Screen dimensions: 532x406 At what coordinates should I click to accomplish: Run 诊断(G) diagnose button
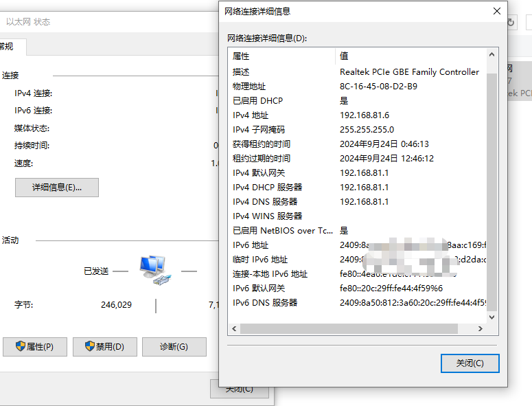[x=174, y=347]
